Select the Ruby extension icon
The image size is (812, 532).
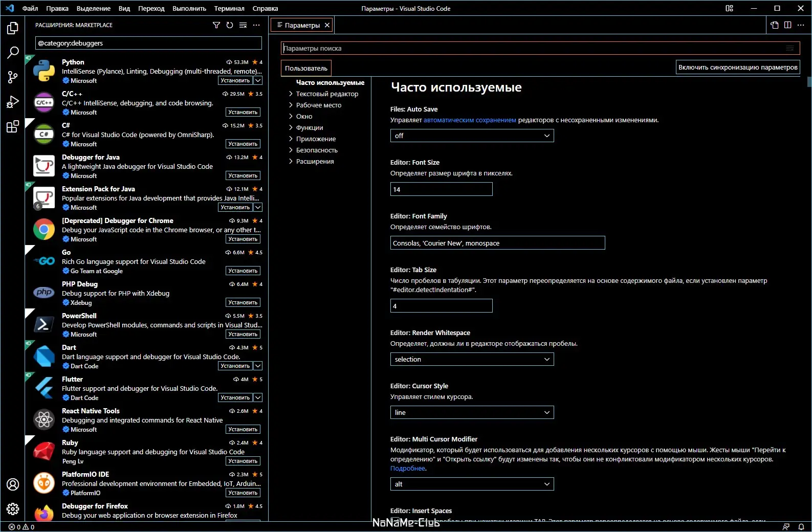[44, 452]
